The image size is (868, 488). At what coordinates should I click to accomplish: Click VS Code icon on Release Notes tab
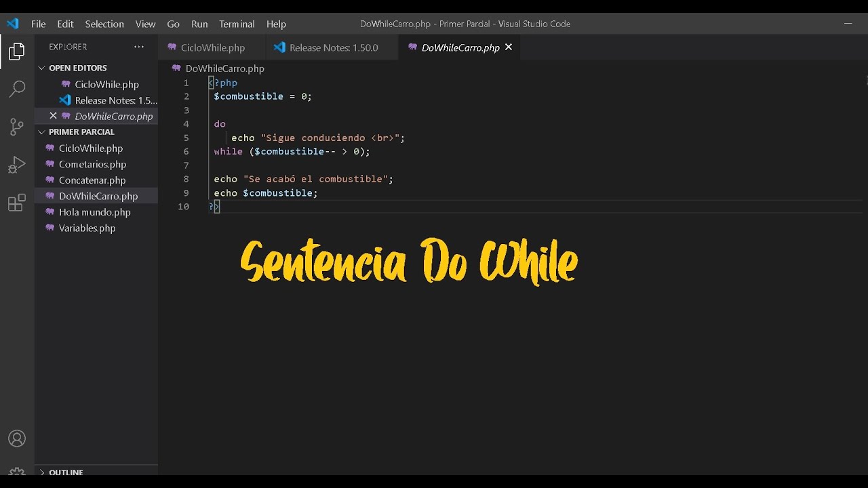tap(279, 47)
